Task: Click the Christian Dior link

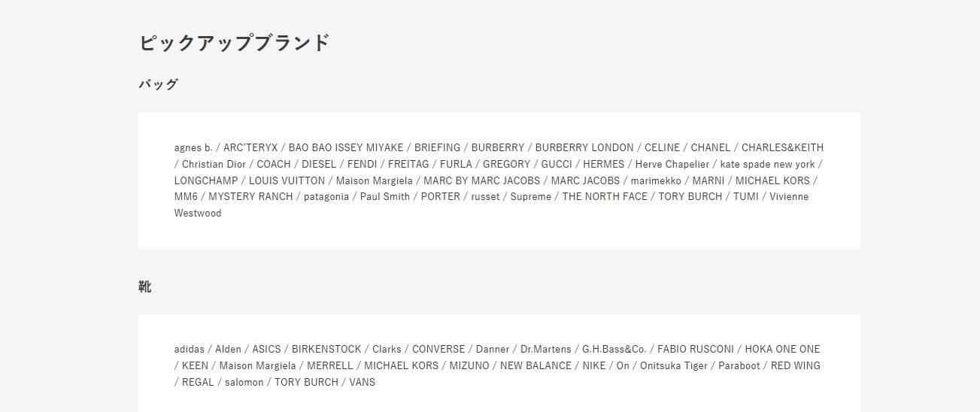Action: click(214, 165)
